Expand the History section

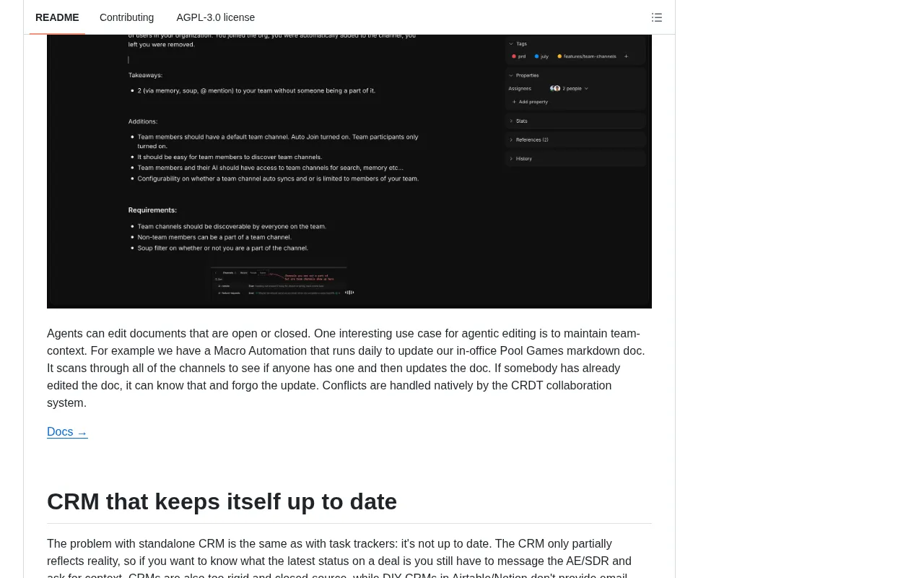[x=575, y=158]
